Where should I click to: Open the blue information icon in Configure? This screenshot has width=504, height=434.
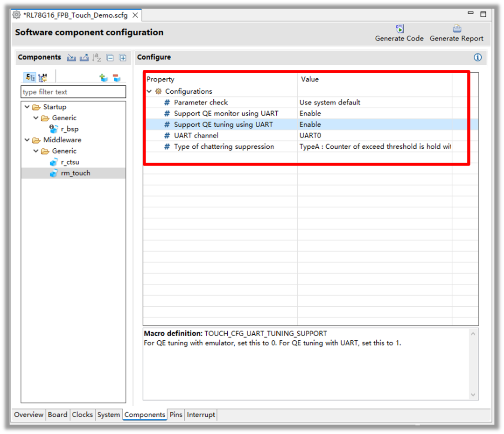[477, 57]
